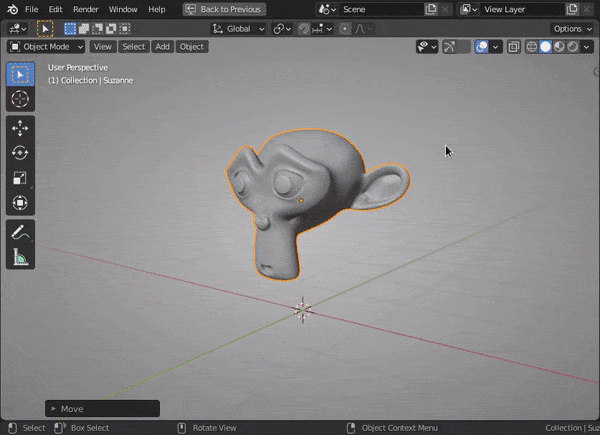Toggle the snapping magnet
The height and width of the screenshot is (435, 600).
point(304,29)
